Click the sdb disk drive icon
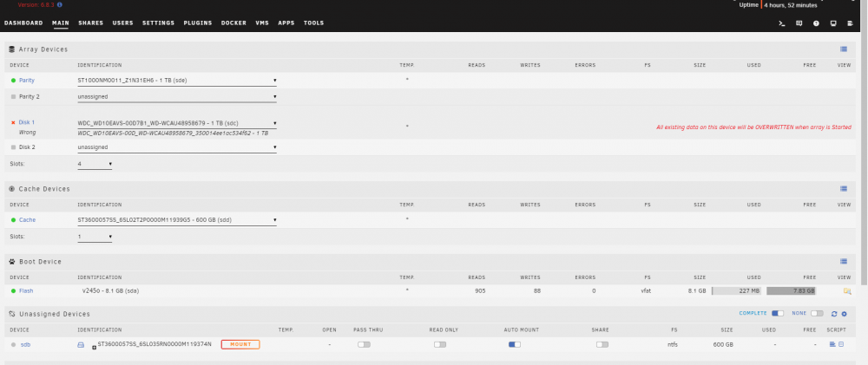This screenshot has height=365, width=868. [80, 344]
